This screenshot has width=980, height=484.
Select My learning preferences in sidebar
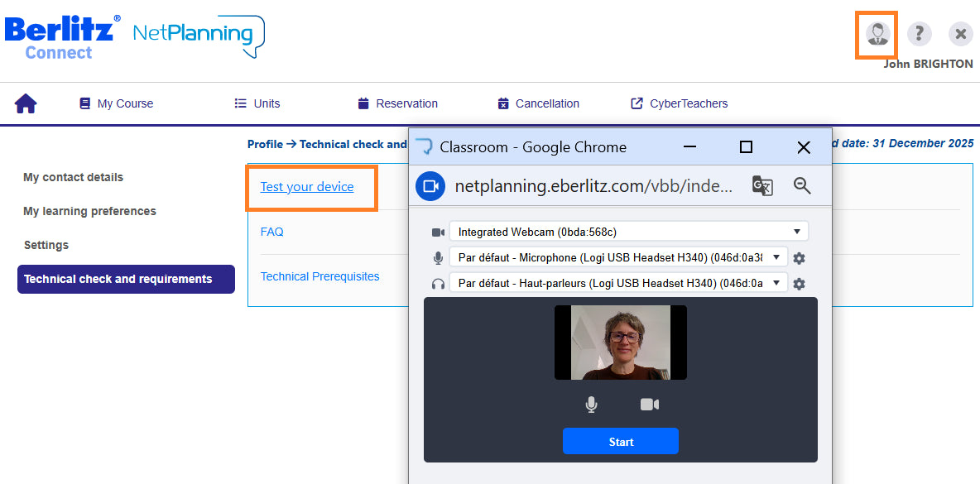[x=89, y=211]
